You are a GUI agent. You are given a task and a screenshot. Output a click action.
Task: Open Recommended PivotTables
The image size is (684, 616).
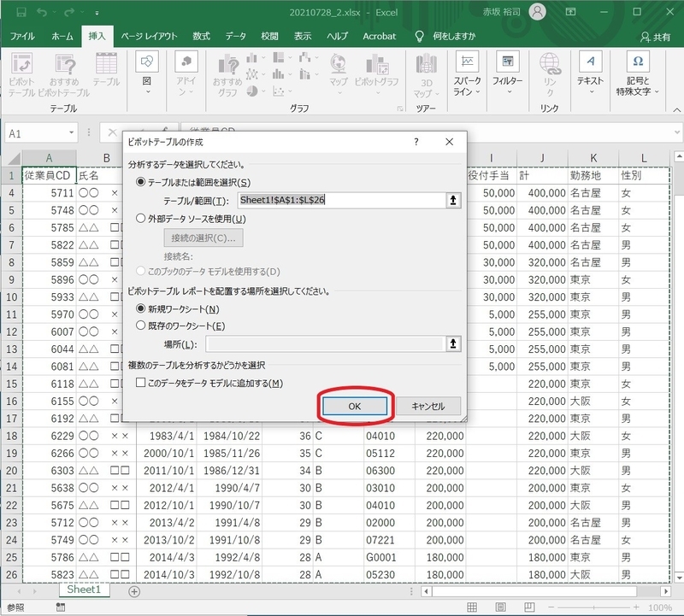click(x=64, y=74)
